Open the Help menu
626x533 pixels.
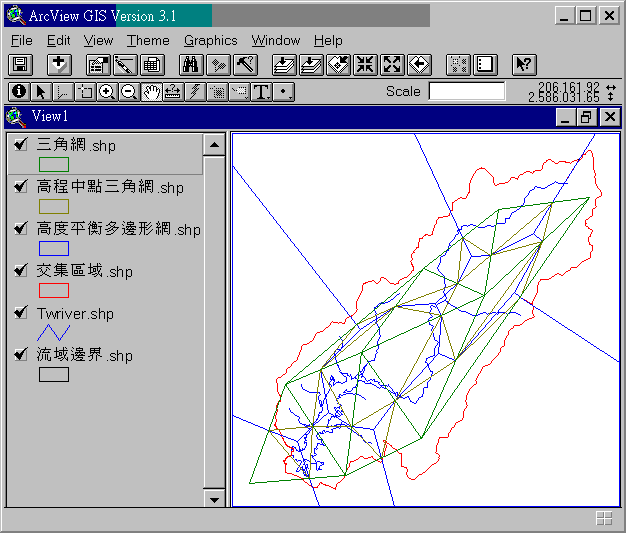click(328, 40)
